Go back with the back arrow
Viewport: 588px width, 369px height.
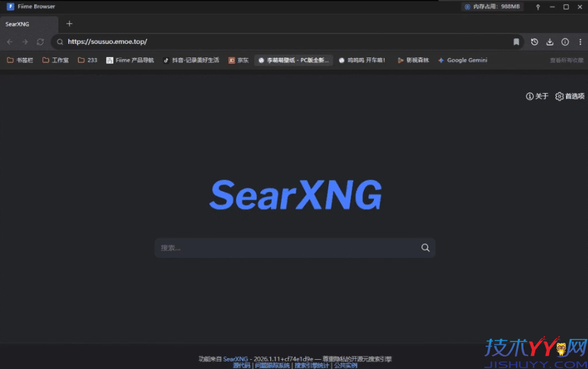[10, 41]
